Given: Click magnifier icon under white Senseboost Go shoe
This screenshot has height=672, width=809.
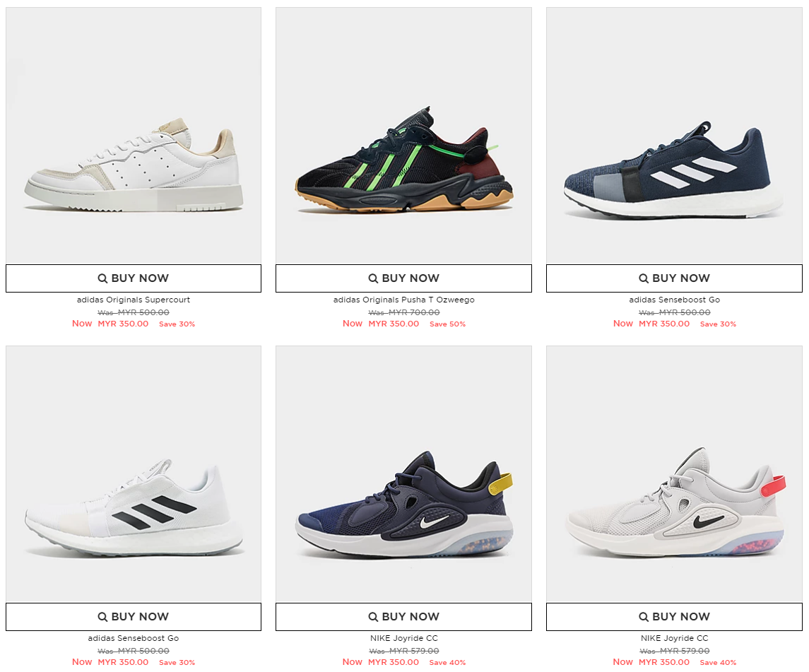Looking at the screenshot, I should (102, 617).
